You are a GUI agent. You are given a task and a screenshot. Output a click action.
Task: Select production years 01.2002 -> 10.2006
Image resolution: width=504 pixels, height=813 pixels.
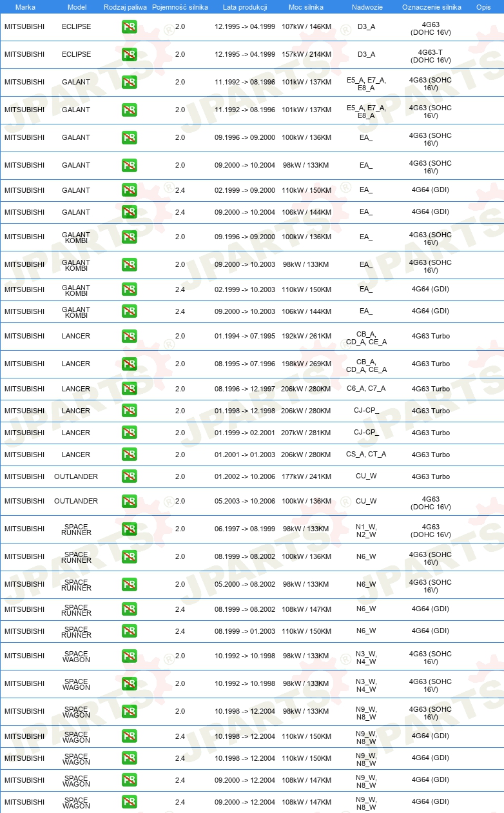point(245,476)
